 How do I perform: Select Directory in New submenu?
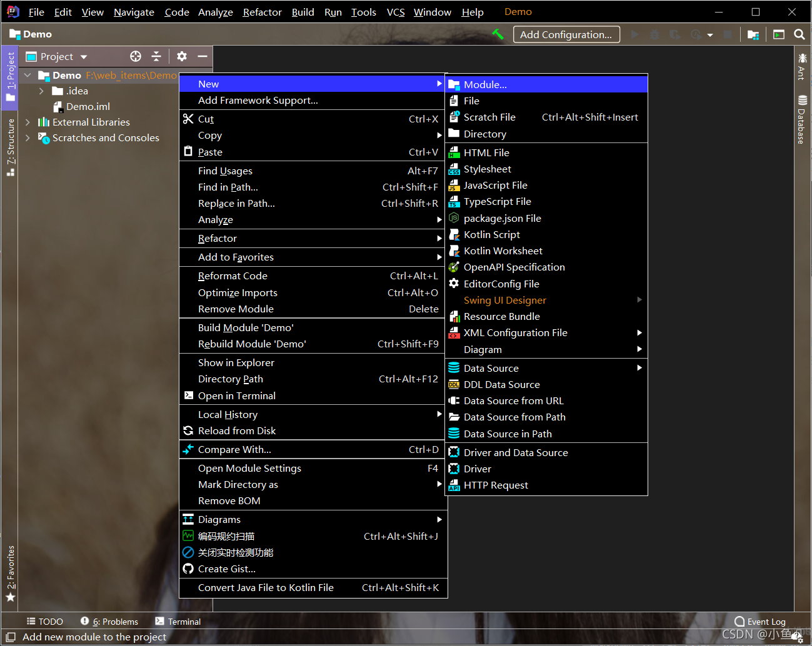pyautogui.click(x=546, y=134)
